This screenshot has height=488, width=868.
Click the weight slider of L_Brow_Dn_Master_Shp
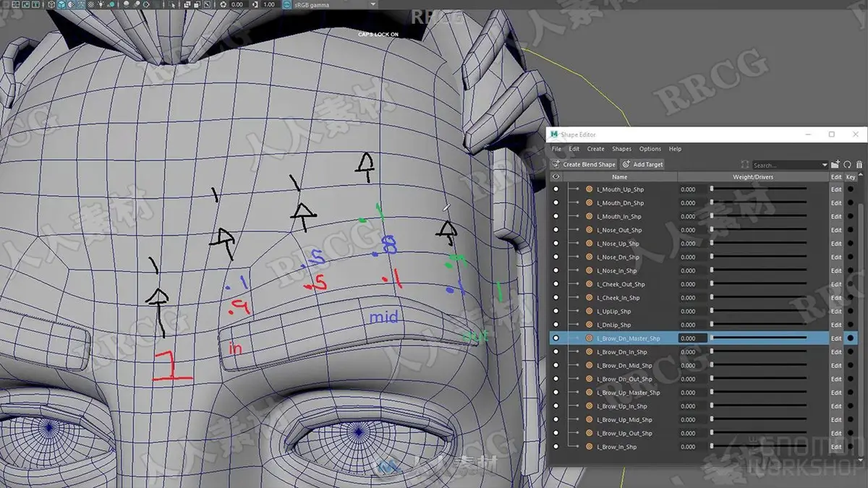(x=759, y=338)
